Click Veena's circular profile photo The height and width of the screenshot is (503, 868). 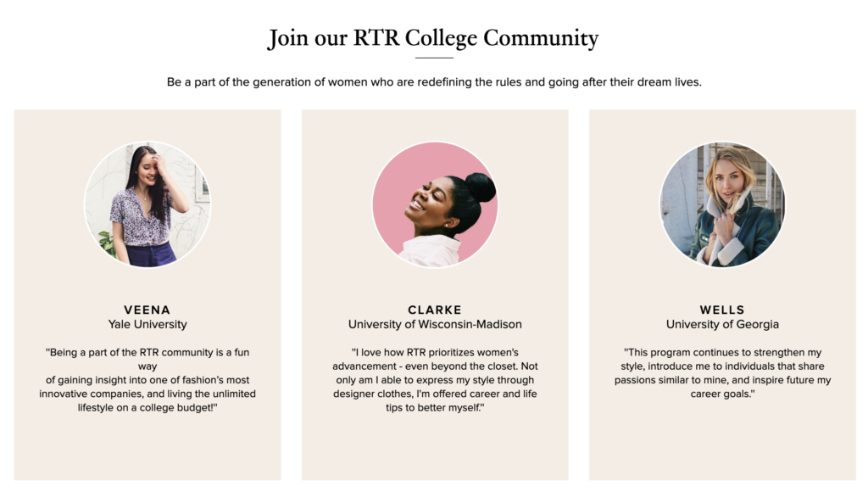(x=147, y=204)
